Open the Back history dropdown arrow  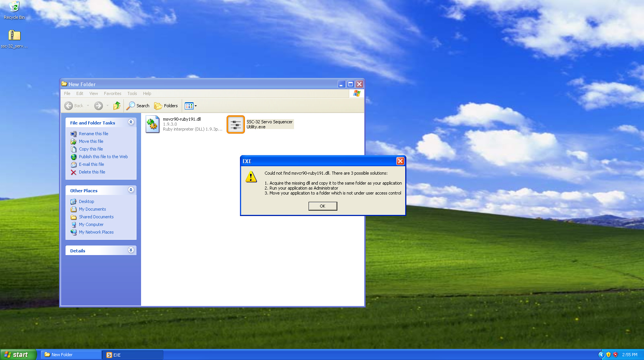click(88, 106)
